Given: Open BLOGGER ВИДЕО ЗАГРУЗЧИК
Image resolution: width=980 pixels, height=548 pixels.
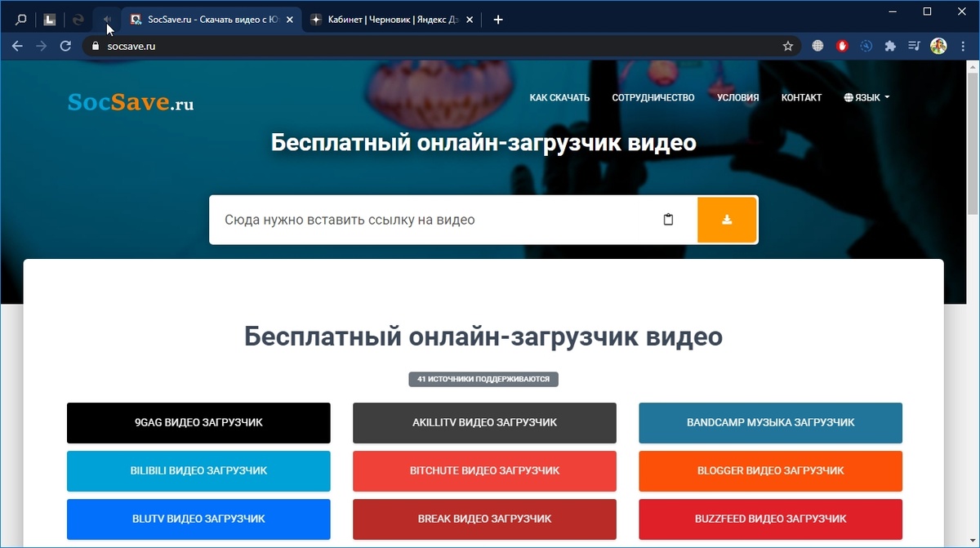Looking at the screenshot, I should 771,471.
